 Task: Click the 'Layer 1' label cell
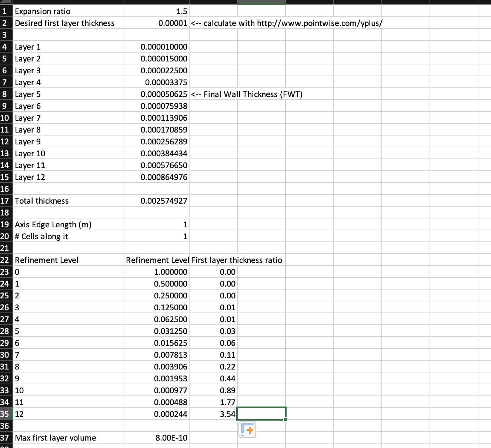pos(69,47)
